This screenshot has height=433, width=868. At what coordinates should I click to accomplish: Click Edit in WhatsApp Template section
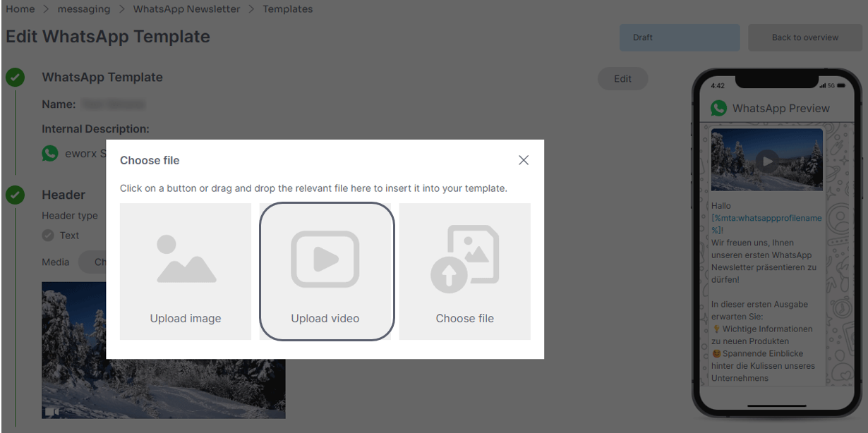(x=622, y=79)
